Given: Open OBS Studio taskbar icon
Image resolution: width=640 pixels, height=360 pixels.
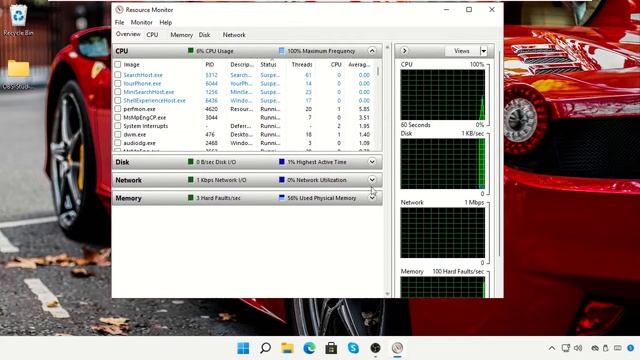Looking at the screenshot, I should click(x=375, y=348).
